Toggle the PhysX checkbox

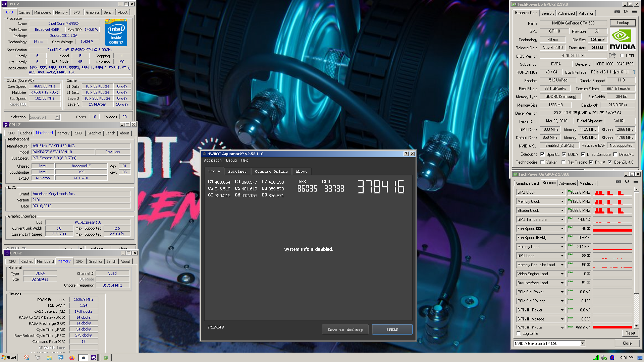[x=591, y=162]
